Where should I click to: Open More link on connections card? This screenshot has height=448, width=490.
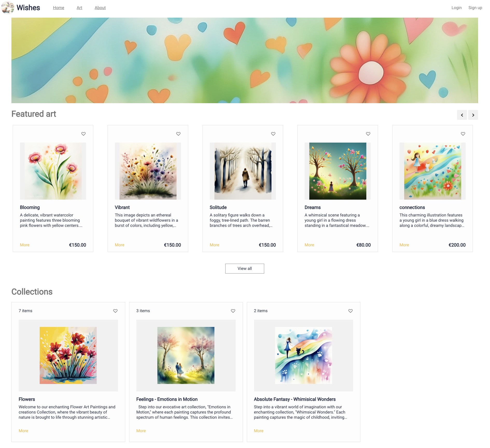click(404, 245)
